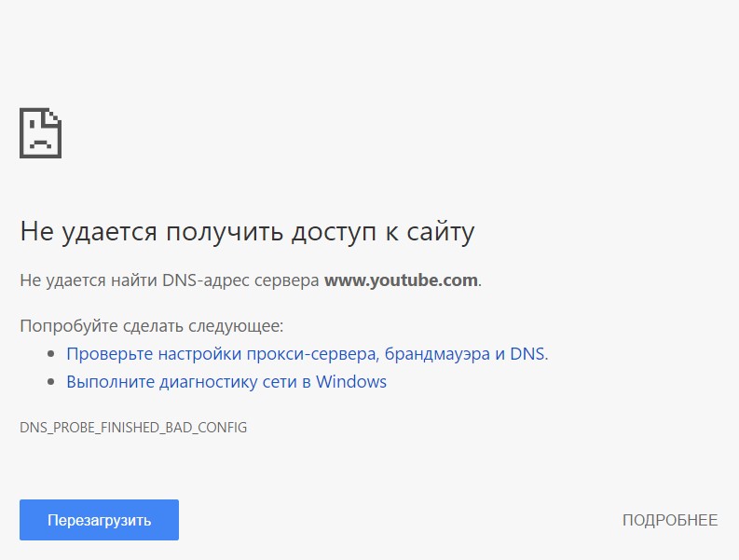Select the bold www.youtube.com address text
Viewport: 739px width, 560px height.
pos(401,280)
